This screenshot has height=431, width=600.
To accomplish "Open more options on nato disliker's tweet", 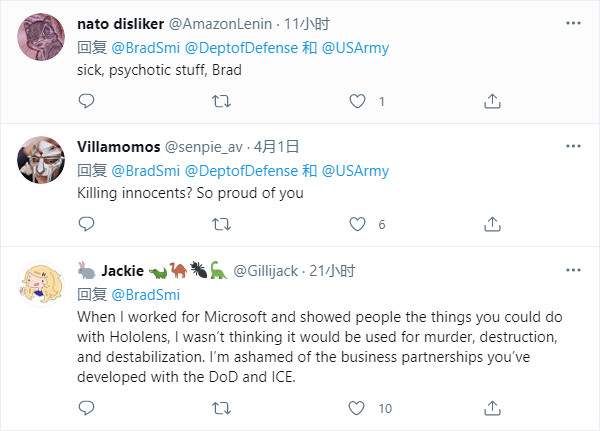I will click(x=571, y=23).
